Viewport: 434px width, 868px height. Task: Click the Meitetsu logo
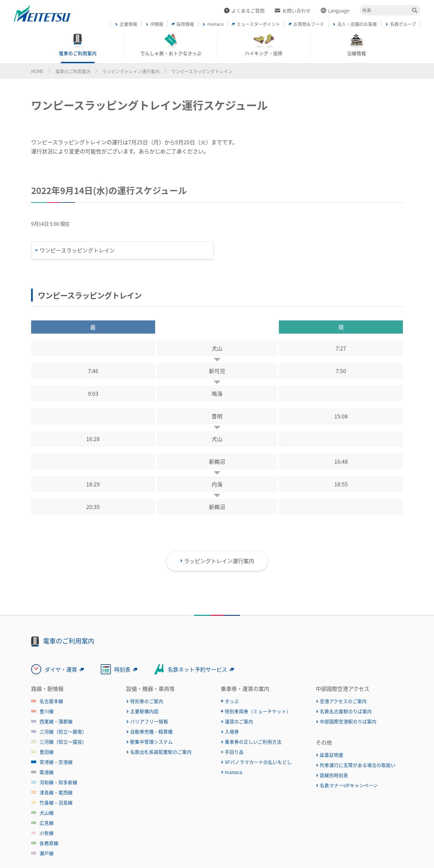point(42,14)
